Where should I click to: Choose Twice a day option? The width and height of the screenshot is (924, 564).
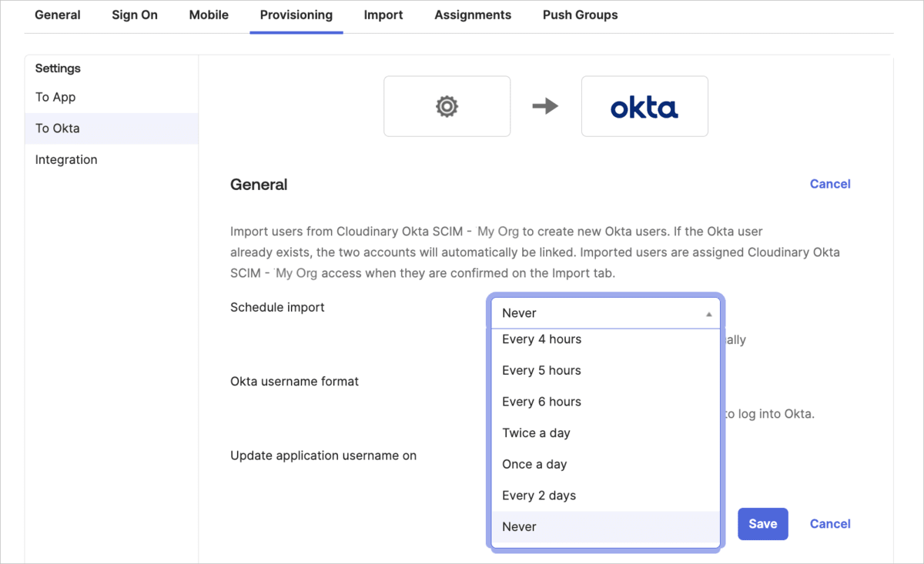(605, 433)
